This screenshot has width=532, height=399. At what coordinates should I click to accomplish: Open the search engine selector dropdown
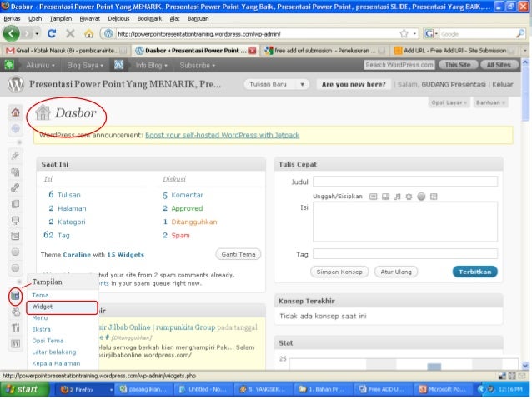(x=432, y=33)
